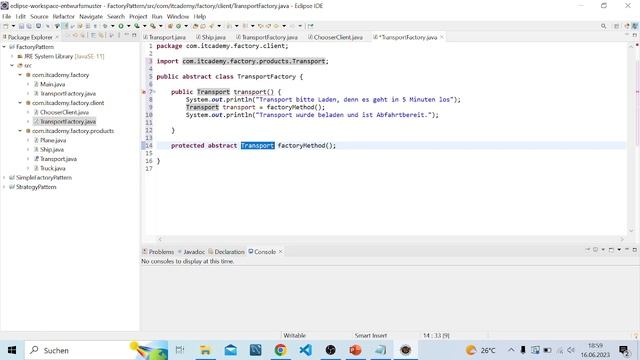Click the green Run button in toolbar

(x=121, y=26)
